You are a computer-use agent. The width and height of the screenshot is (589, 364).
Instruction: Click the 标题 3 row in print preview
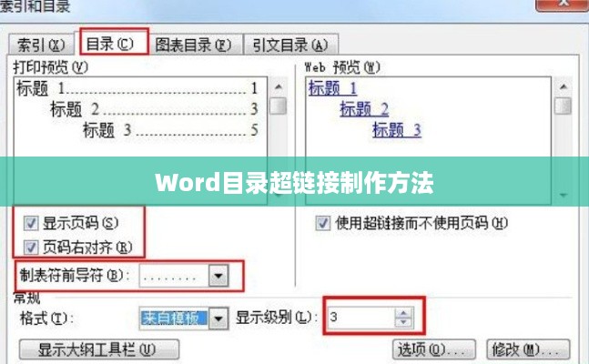pos(170,131)
